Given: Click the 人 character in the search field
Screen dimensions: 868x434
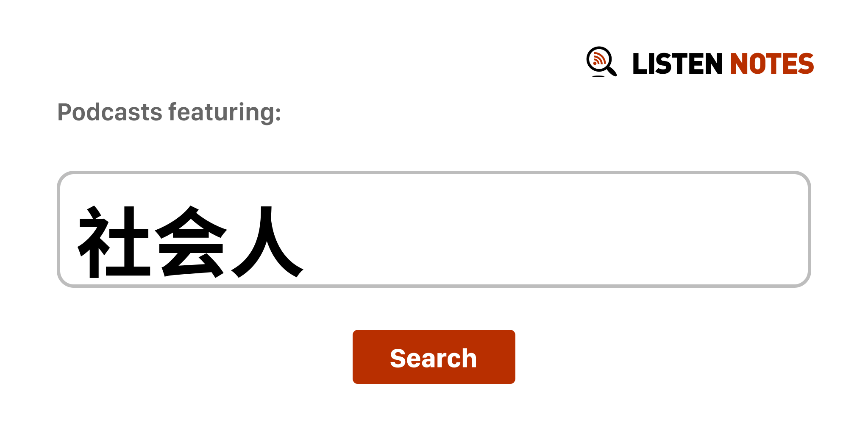Looking at the screenshot, I should (267, 242).
